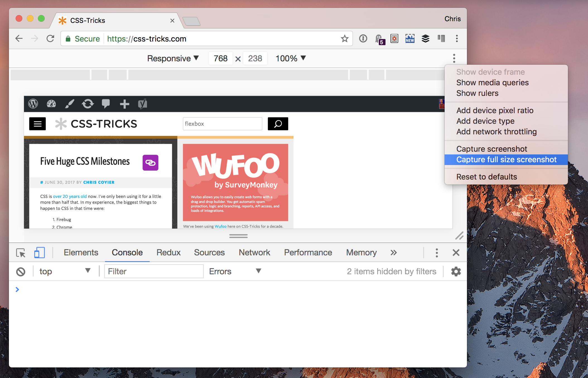Click 'Show rulers' toggle option

pyautogui.click(x=477, y=93)
